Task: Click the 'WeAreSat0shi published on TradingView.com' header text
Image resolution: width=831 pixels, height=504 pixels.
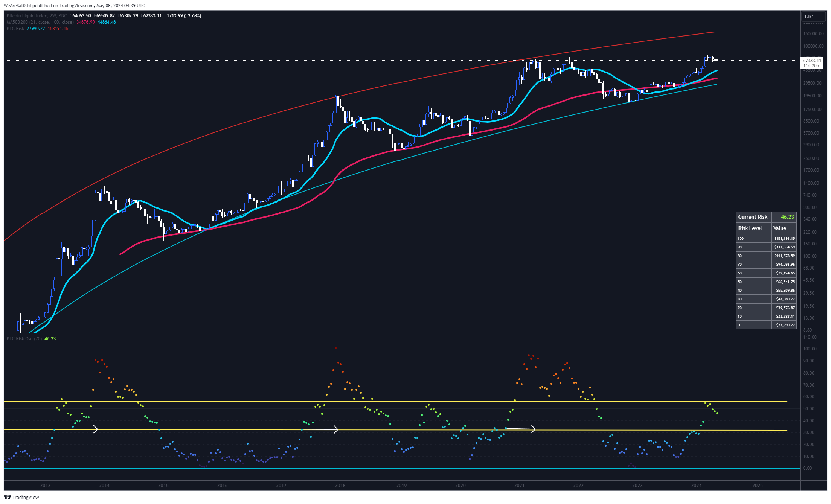Action: coord(49,6)
